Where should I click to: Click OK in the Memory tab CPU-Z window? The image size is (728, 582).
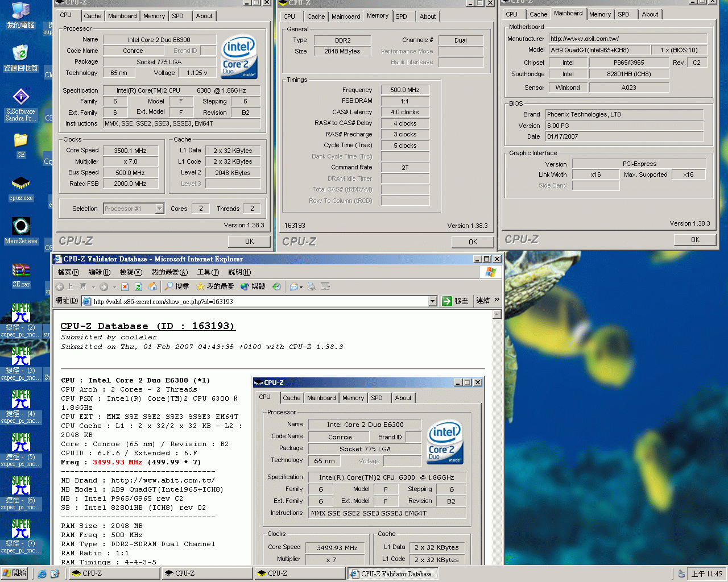click(473, 242)
